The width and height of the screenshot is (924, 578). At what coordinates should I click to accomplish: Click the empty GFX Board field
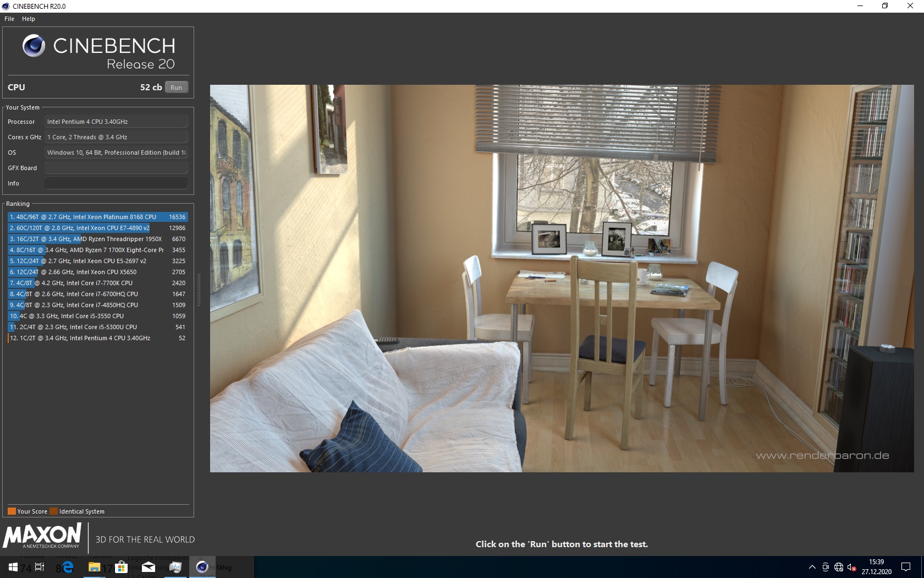coord(116,168)
